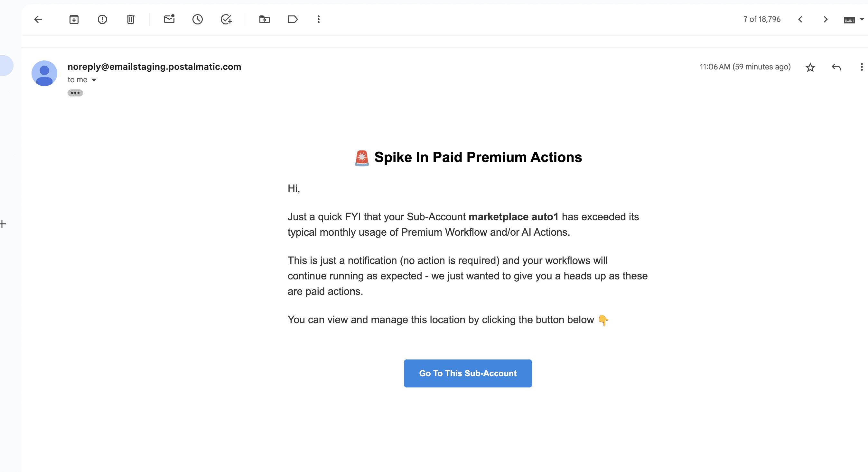Image resolution: width=868 pixels, height=472 pixels.
Task: View the older conversation
Action: click(x=826, y=19)
